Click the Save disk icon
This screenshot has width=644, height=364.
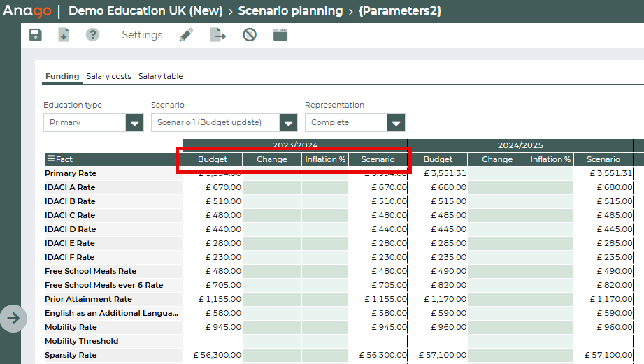pyautogui.click(x=36, y=35)
